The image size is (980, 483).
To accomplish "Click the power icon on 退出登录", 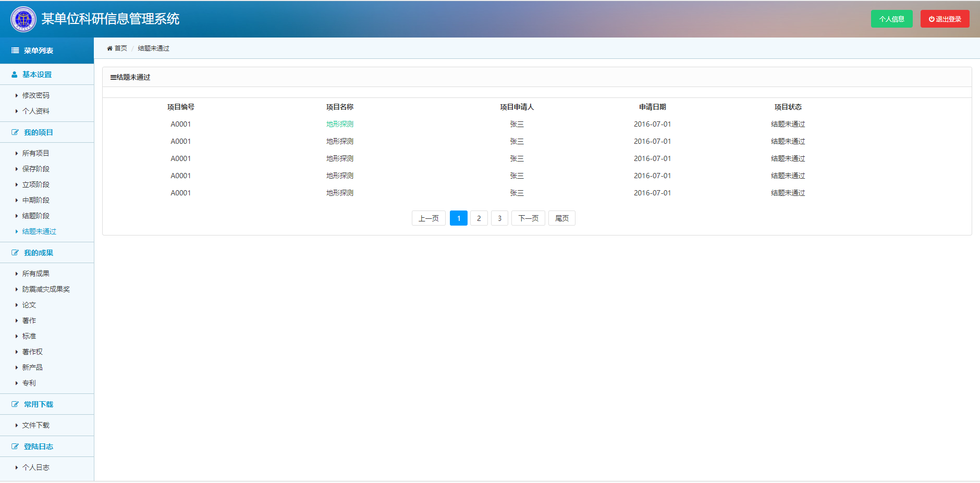I will click(x=932, y=19).
